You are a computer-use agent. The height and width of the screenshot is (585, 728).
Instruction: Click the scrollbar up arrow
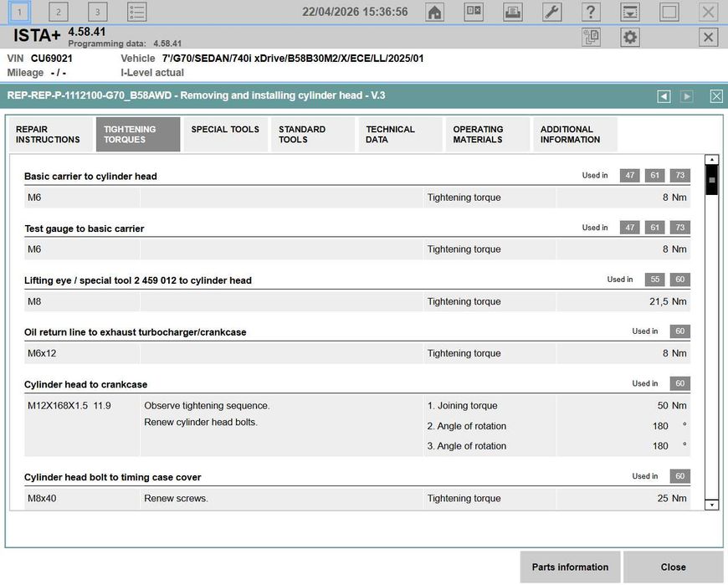(x=712, y=160)
